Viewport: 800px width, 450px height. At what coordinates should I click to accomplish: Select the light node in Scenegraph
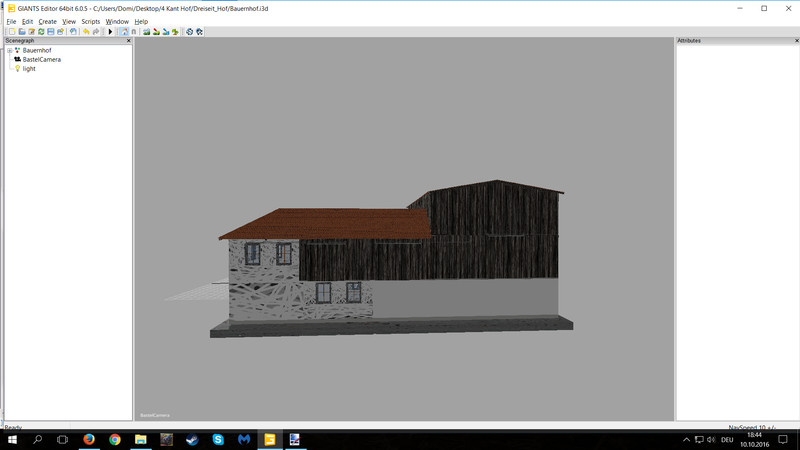pyautogui.click(x=29, y=68)
